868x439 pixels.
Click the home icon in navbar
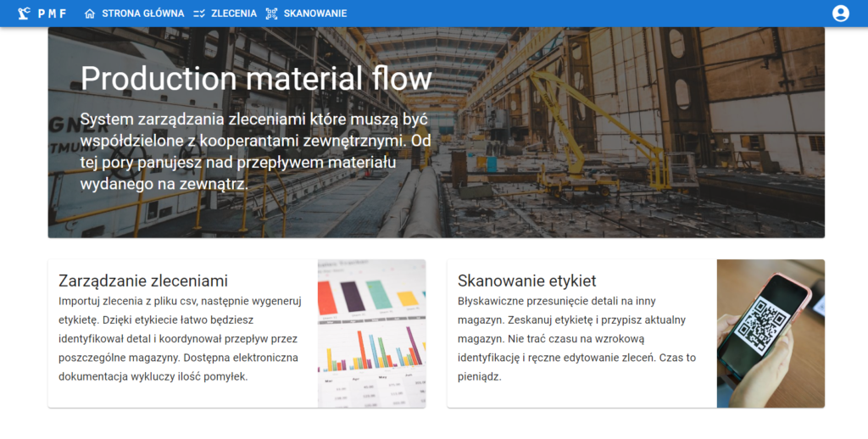(90, 14)
